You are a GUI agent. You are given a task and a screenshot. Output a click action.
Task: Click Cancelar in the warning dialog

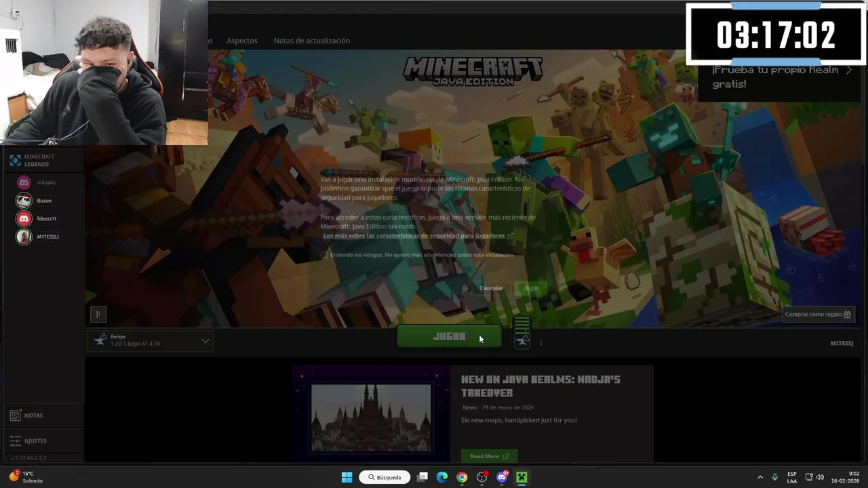[x=491, y=288]
